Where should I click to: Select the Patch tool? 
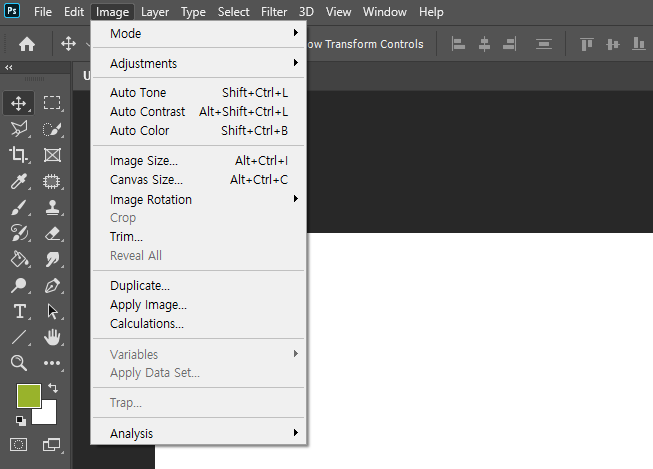[52, 181]
